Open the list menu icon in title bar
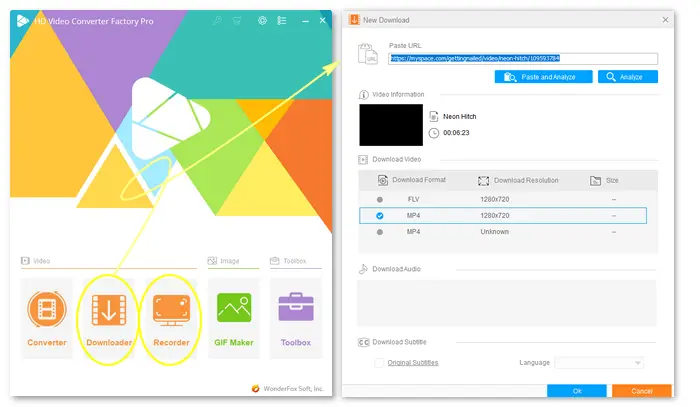Image resolution: width=700 pixels, height=407 pixels. (285, 20)
